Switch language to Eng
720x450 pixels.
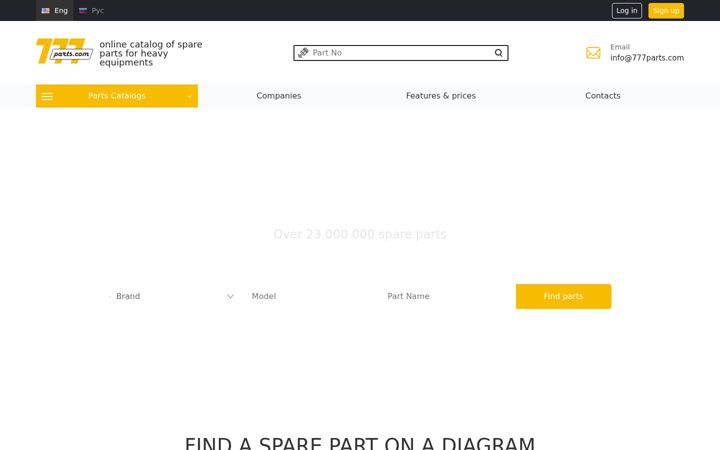(55, 11)
